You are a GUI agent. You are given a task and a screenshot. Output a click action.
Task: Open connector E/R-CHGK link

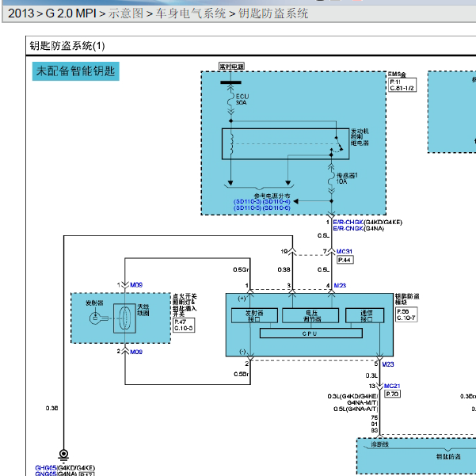click(348, 223)
